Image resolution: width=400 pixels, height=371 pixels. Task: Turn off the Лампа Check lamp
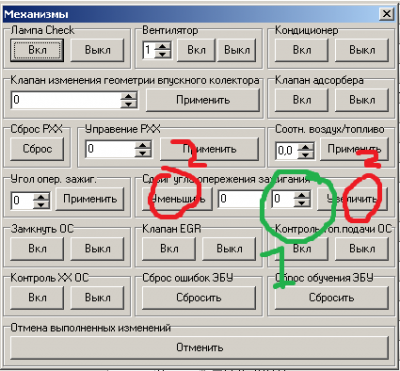[97, 50]
